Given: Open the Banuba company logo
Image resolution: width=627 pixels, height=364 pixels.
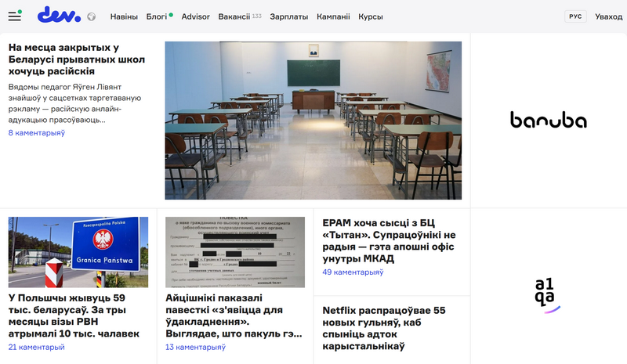Looking at the screenshot, I should (548, 121).
